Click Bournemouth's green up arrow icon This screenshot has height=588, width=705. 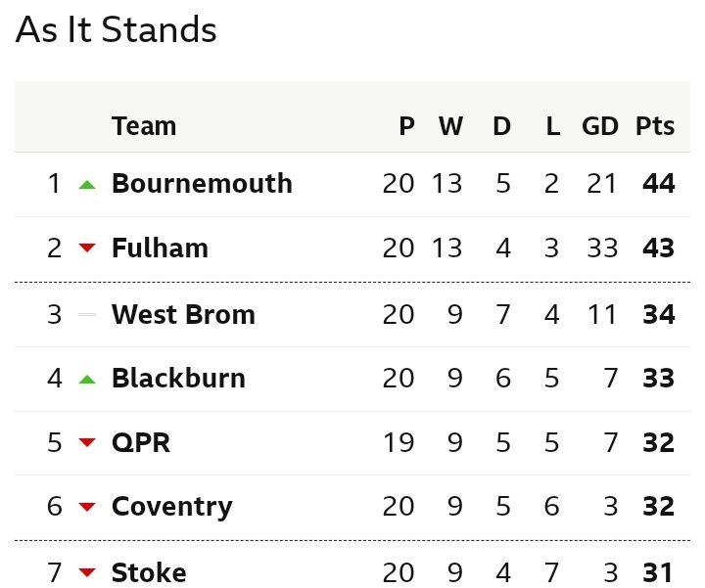pyautogui.click(x=87, y=184)
